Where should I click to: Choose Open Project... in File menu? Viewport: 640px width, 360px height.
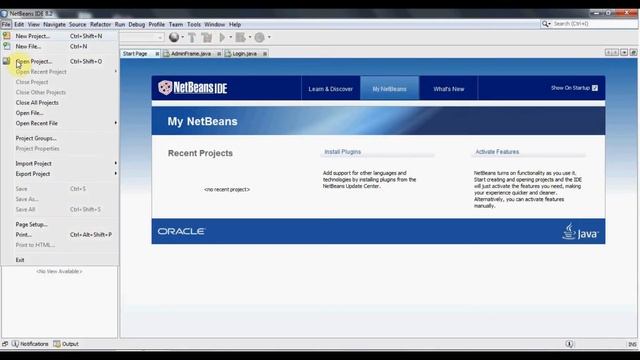click(60, 61)
